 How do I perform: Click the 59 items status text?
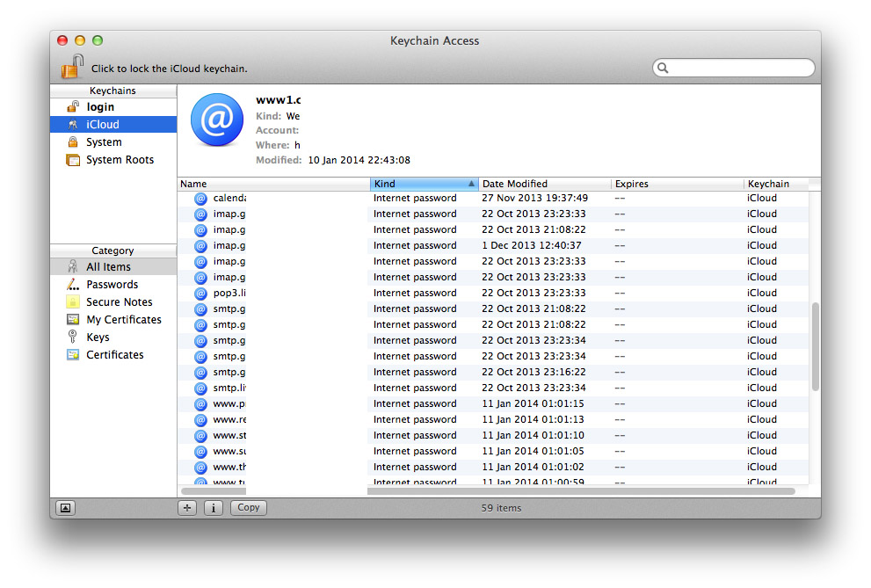coord(501,508)
